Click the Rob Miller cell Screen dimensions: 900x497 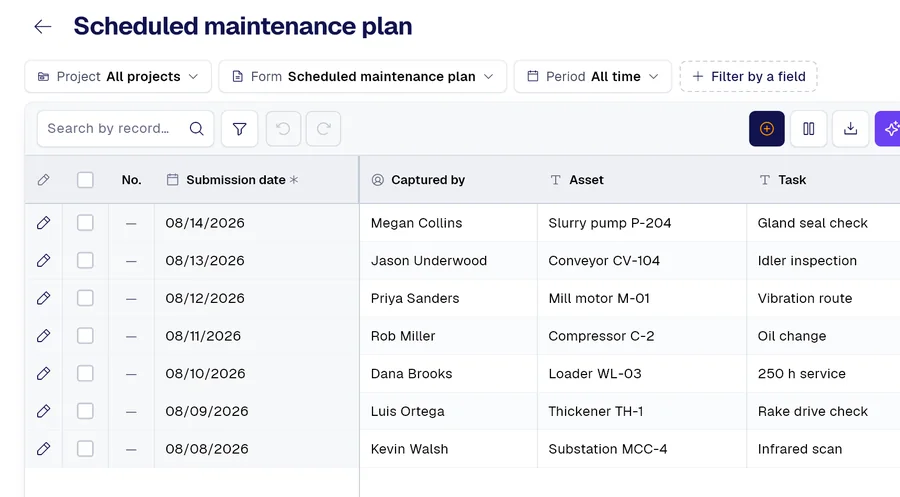tap(448, 336)
